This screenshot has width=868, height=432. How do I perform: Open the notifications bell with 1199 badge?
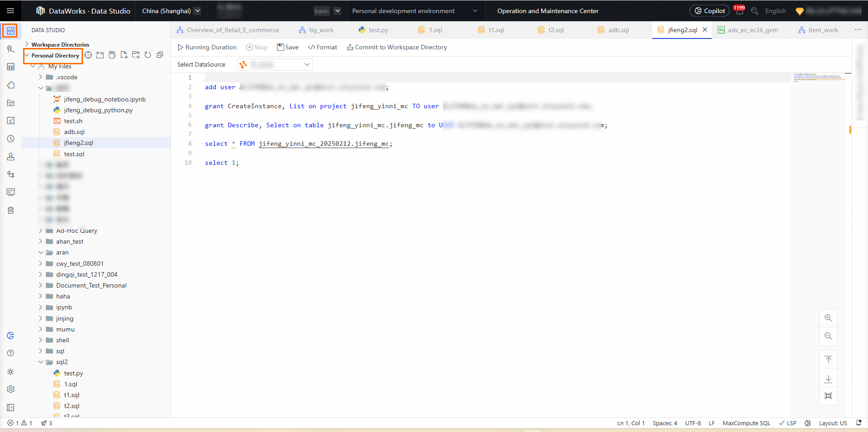coord(739,11)
